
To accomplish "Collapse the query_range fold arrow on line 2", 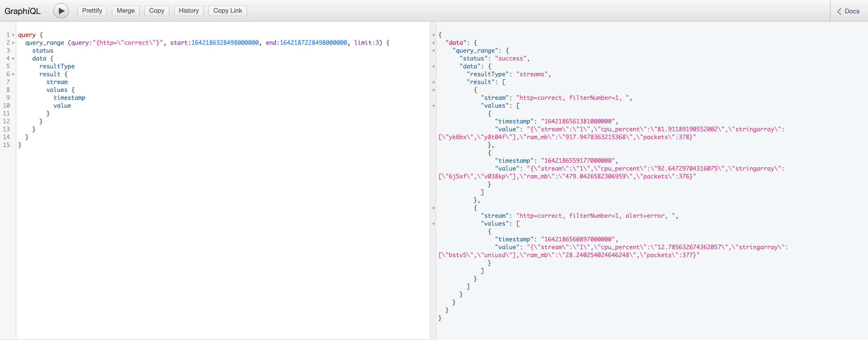I will 13,43.
